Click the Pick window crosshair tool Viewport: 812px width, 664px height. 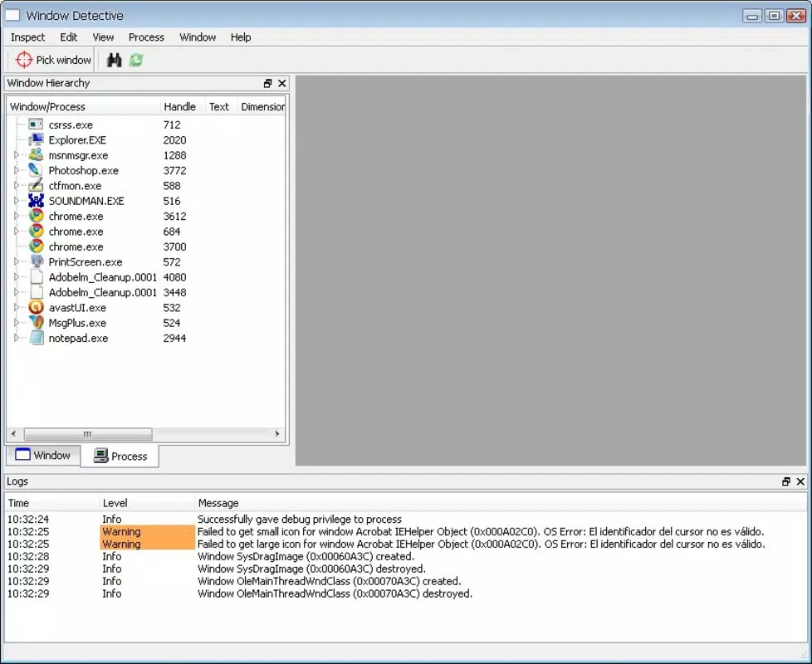[x=53, y=60]
